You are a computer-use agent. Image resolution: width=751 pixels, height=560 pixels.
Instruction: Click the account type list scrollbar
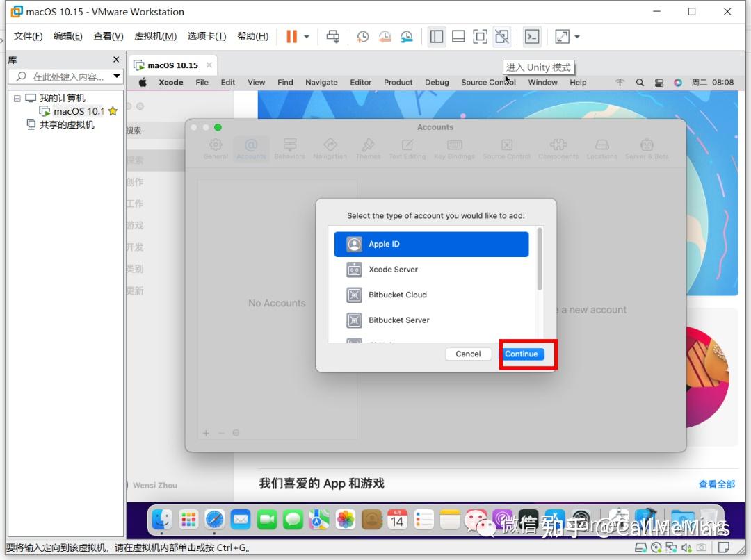click(540, 259)
